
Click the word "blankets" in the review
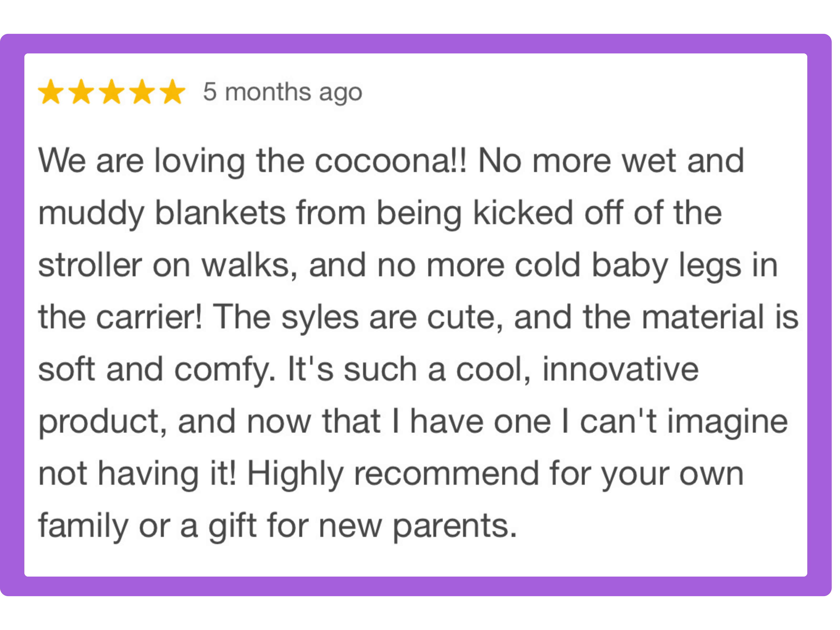(x=220, y=213)
